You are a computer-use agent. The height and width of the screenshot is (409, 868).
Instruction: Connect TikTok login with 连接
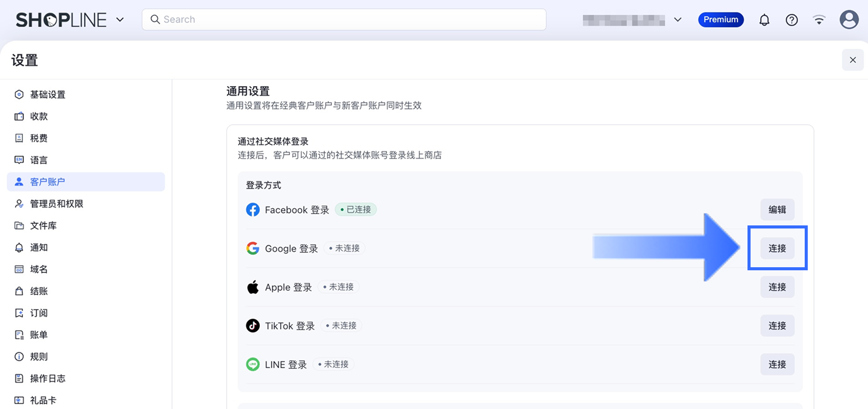777,325
